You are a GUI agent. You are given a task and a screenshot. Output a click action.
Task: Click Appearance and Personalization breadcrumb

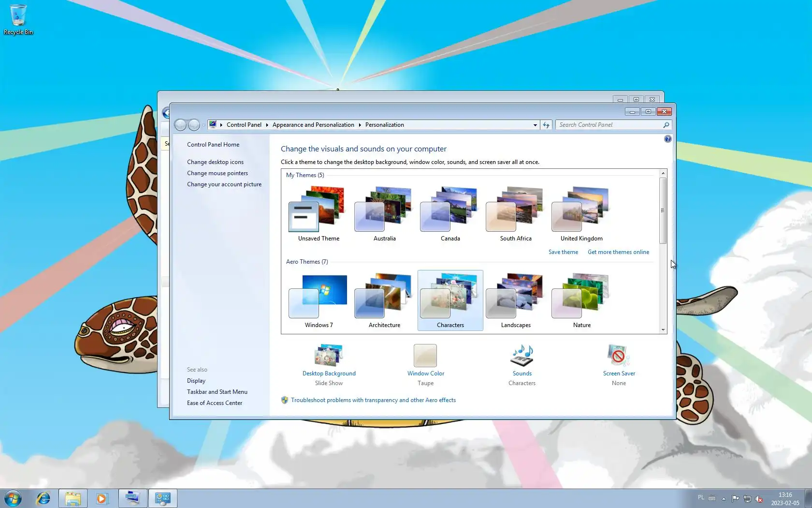tap(313, 125)
